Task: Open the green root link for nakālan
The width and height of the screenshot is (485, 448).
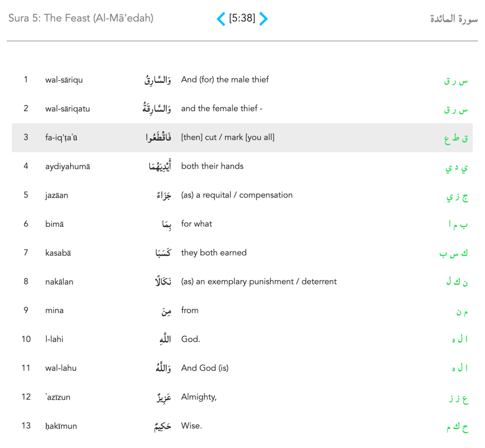Action: click(x=457, y=283)
